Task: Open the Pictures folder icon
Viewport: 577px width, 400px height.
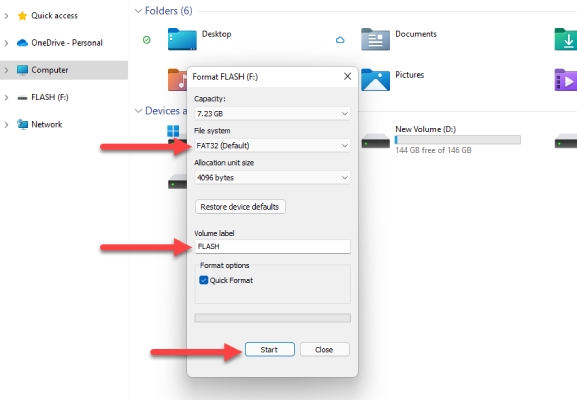Action: tap(375, 79)
